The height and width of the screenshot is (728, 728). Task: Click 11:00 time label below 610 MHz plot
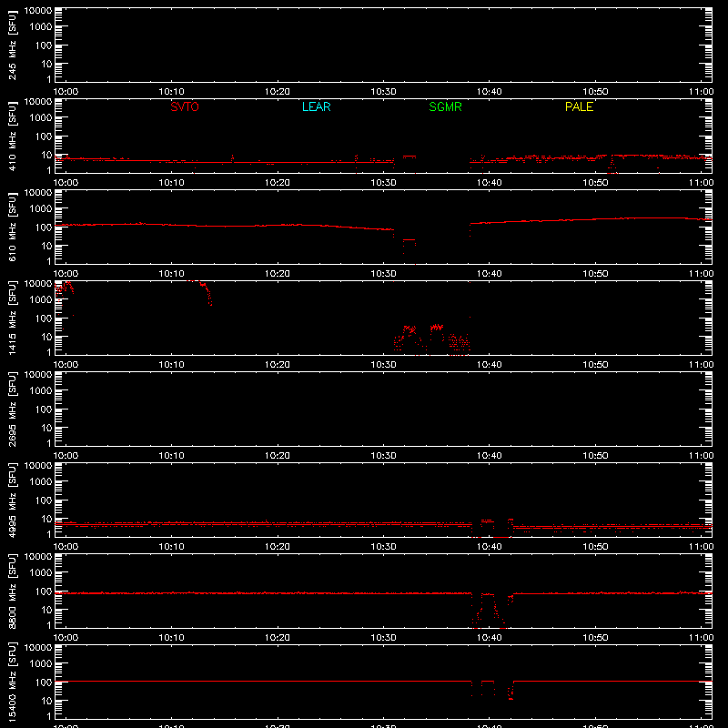[701, 274]
